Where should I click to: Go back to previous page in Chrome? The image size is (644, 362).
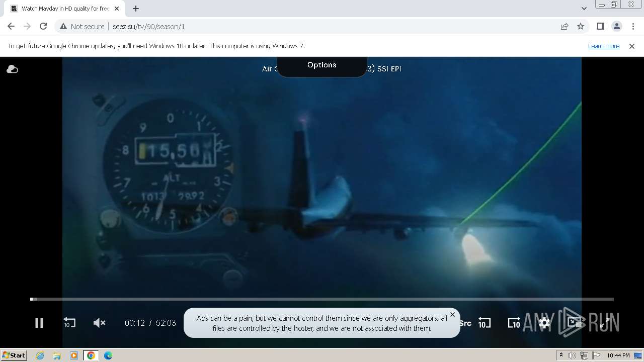pos(11,26)
